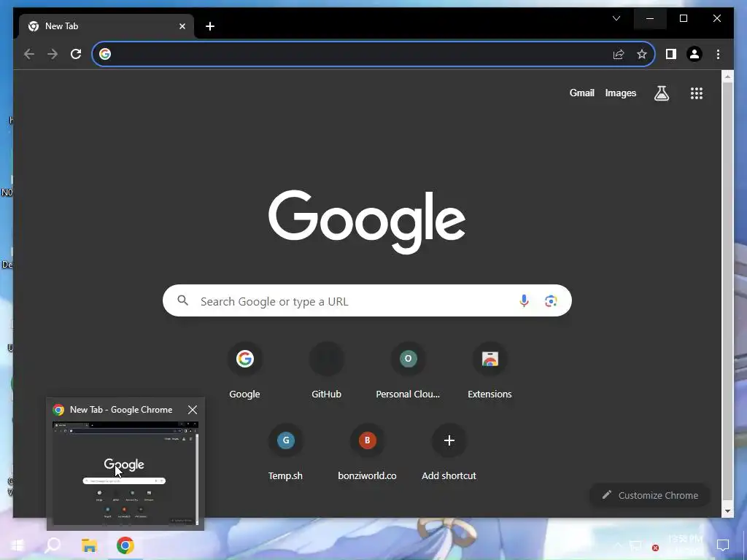The height and width of the screenshot is (560, 747).
Task: Open the side panel icon
Action: pos(671,54)
